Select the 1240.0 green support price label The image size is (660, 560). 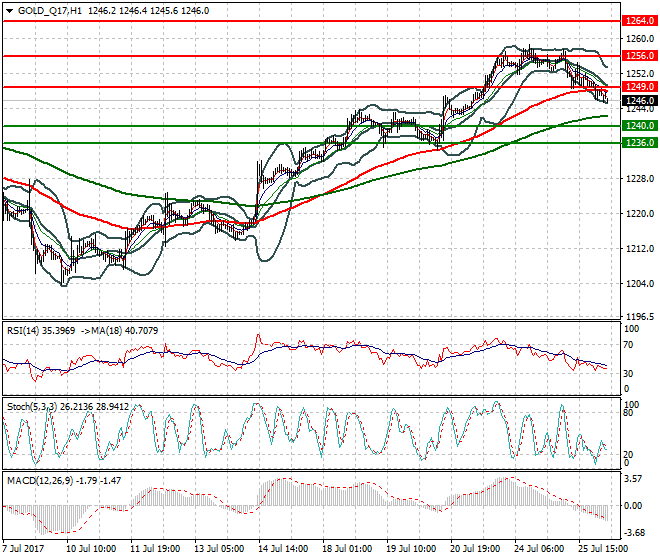(x=640, y=126)
